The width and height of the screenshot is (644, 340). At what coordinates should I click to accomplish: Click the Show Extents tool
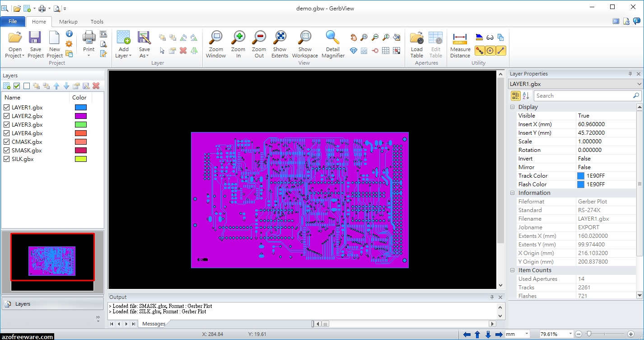(280, 44)
